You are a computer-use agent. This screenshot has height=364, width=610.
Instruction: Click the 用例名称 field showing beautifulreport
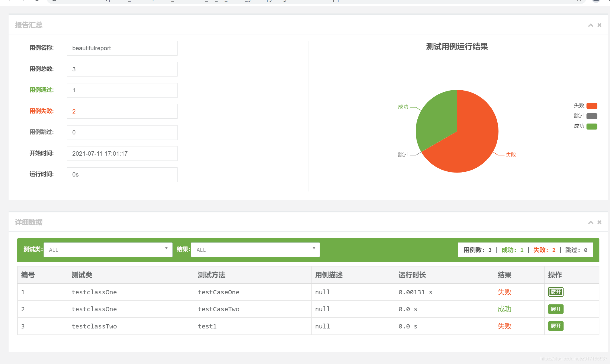click(122, 48)
